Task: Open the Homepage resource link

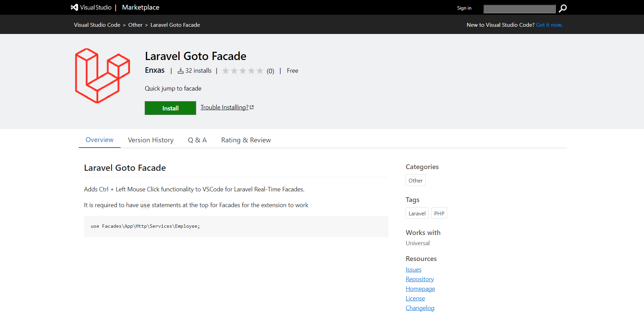Action: (420, 289)
